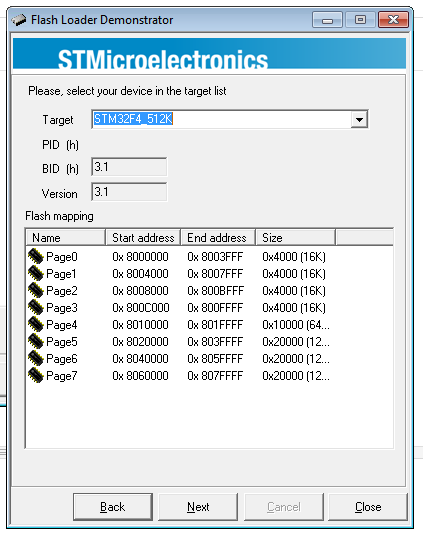Click start address 0x 8008000

click(140, 290)
